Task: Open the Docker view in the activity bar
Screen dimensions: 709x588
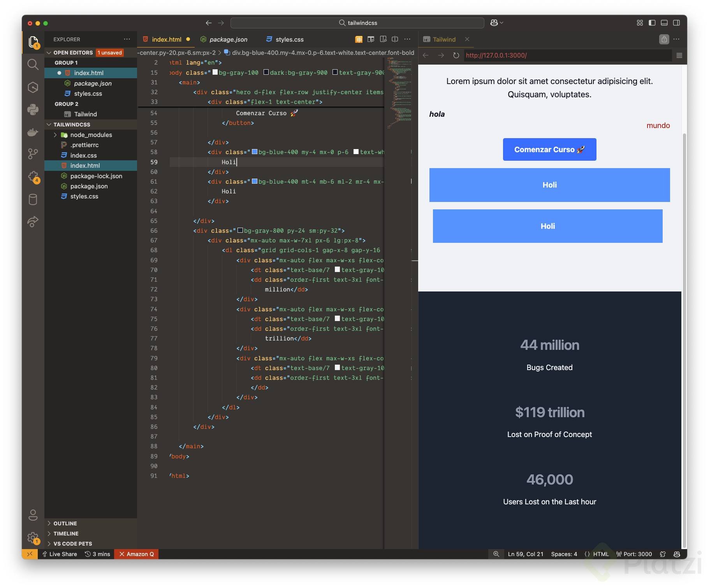Action: click(33, 132)
